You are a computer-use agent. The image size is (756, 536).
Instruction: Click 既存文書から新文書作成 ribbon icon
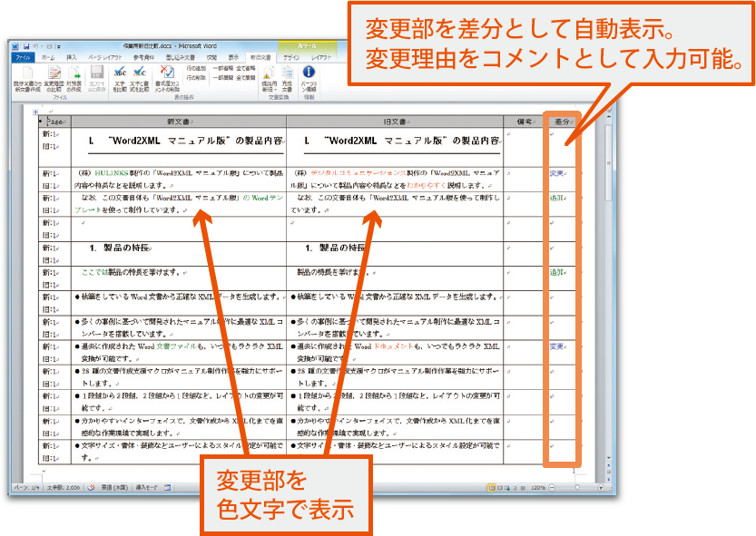[26, 78]
